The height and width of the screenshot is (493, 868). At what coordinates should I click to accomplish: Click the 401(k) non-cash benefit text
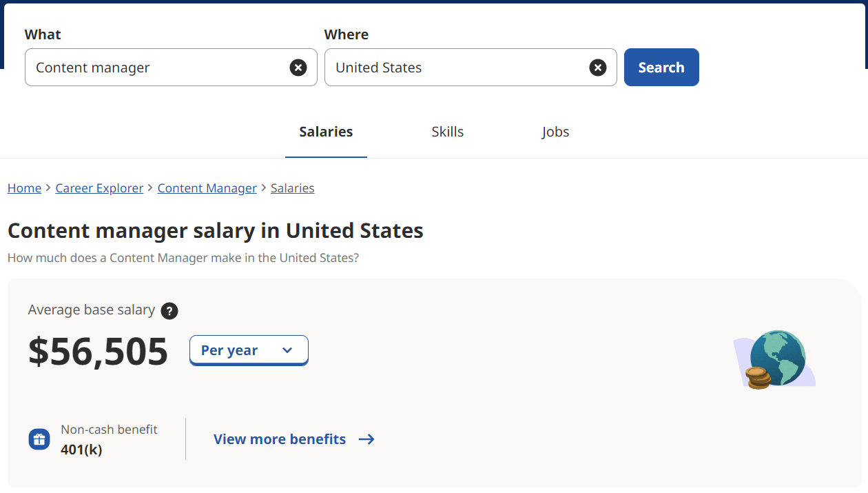coord(81,450)
